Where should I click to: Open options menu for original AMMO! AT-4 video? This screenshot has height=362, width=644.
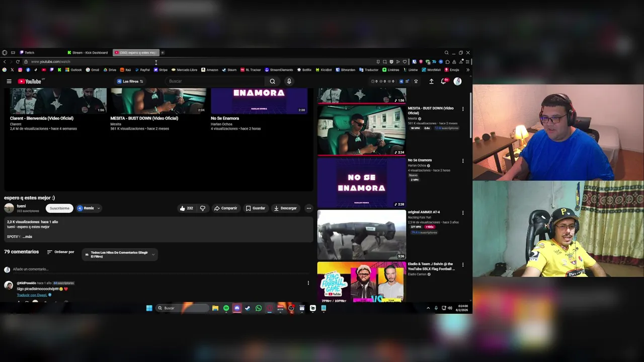point(463,213)
